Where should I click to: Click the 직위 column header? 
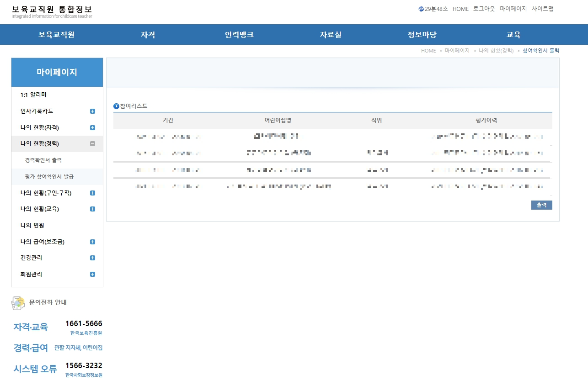tap(377, 121)
